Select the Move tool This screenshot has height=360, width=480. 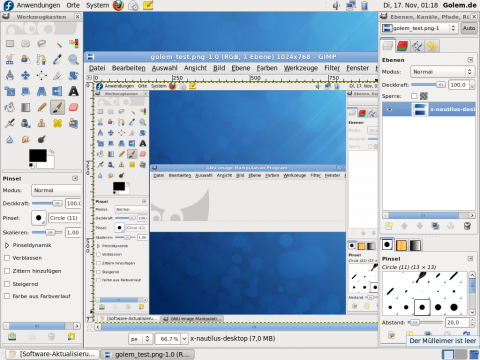point(26,75)
